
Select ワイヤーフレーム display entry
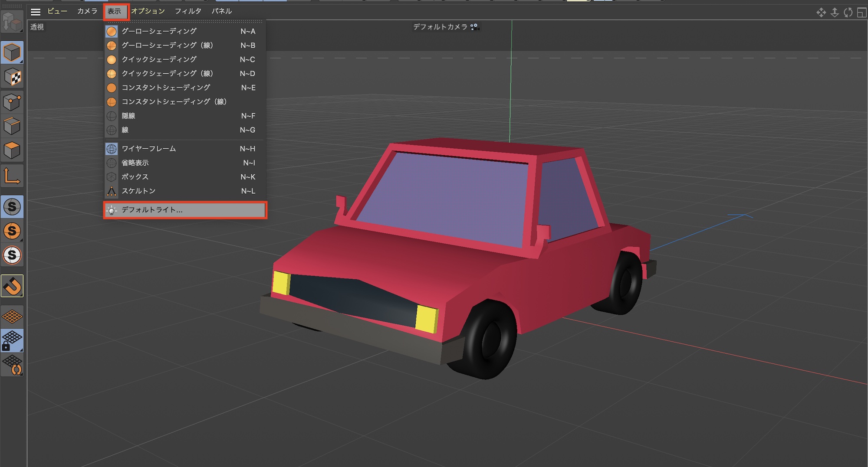[x=149, y=149]
